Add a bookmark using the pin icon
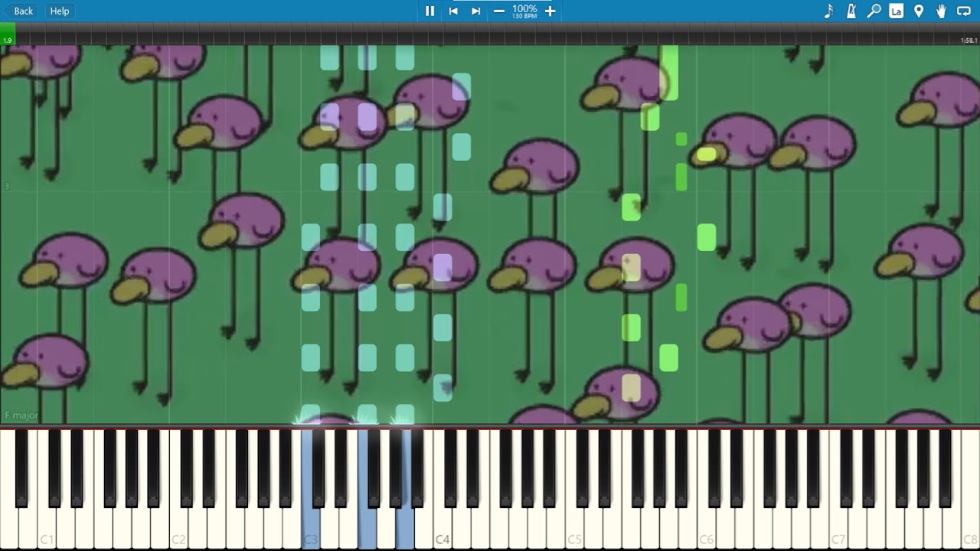 coord(919,11)
